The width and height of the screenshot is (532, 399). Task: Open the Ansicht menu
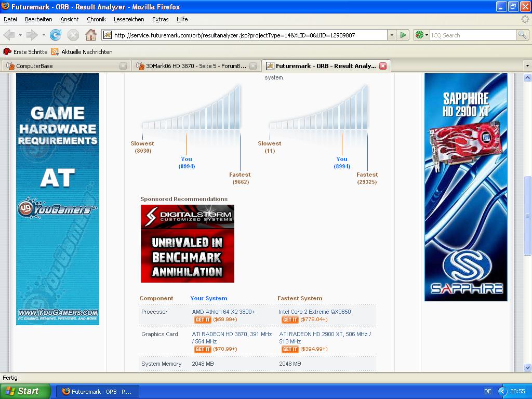click(x=70, y=19)
